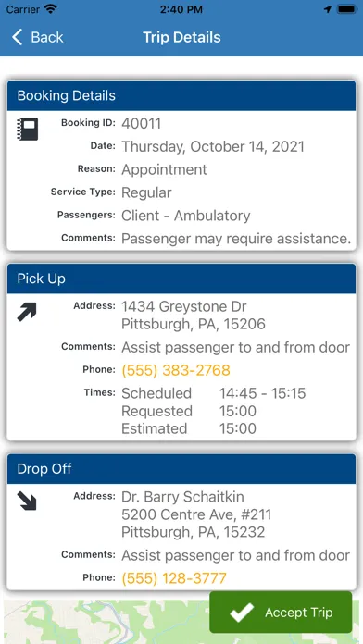Click the booking notebook icon
363x644 pixels.
[x=28, y=129]
